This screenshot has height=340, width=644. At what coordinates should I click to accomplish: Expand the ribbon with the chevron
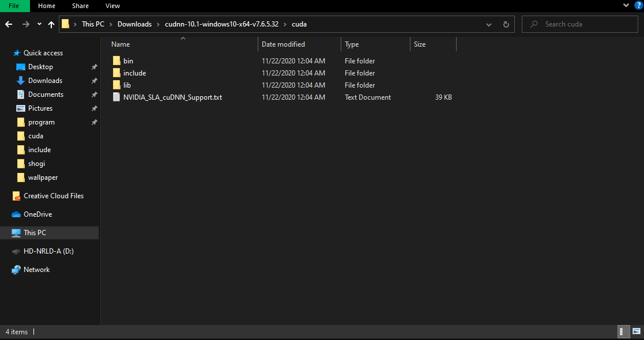[x=626, y=5]
